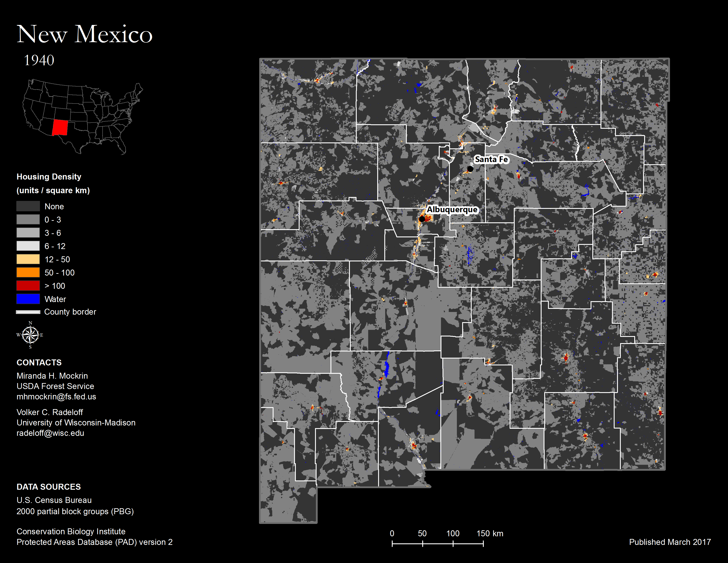Click the email radeloff@wisc.edu

click(x=50, y=433)
